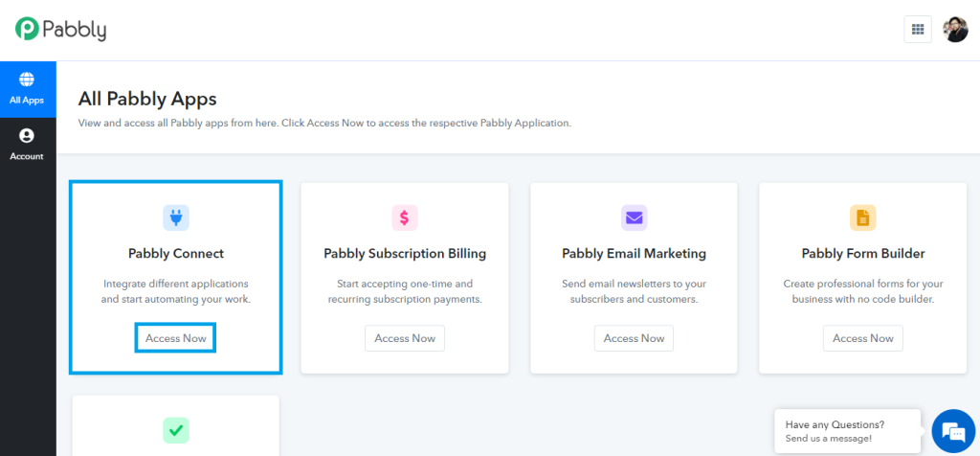The image size is (980, 456).
Task: Click the green checkmark app icon
Action: [176, 430]
